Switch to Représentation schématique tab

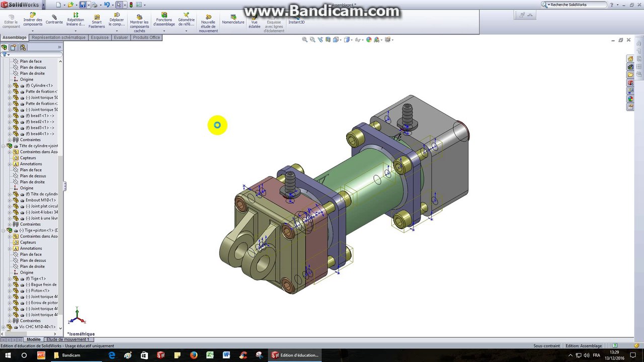coord(58,38)
